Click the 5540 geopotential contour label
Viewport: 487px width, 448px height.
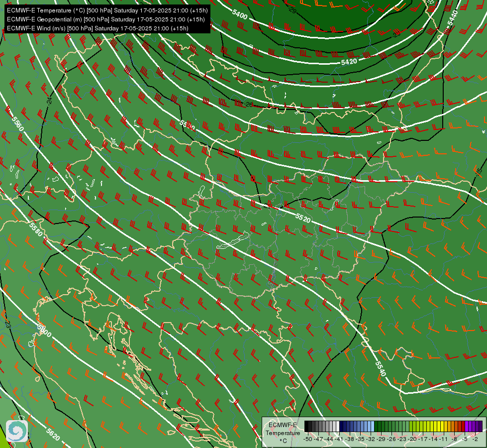pos(381,369)
